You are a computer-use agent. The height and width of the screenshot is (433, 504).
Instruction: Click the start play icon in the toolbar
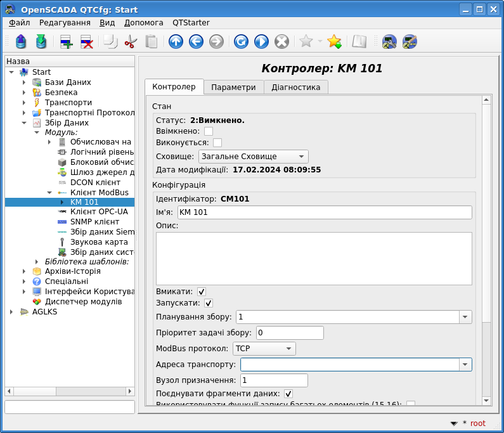click(261, 42)
